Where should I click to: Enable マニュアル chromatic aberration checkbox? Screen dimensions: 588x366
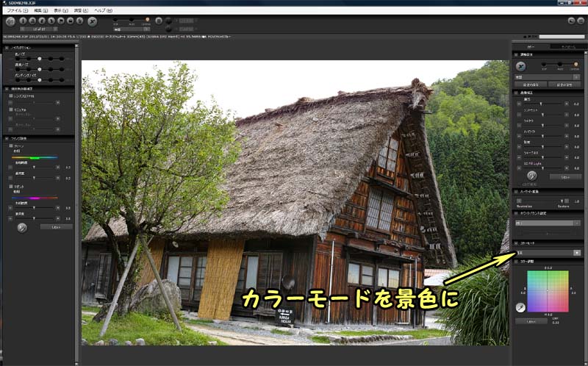coord(11,110)
